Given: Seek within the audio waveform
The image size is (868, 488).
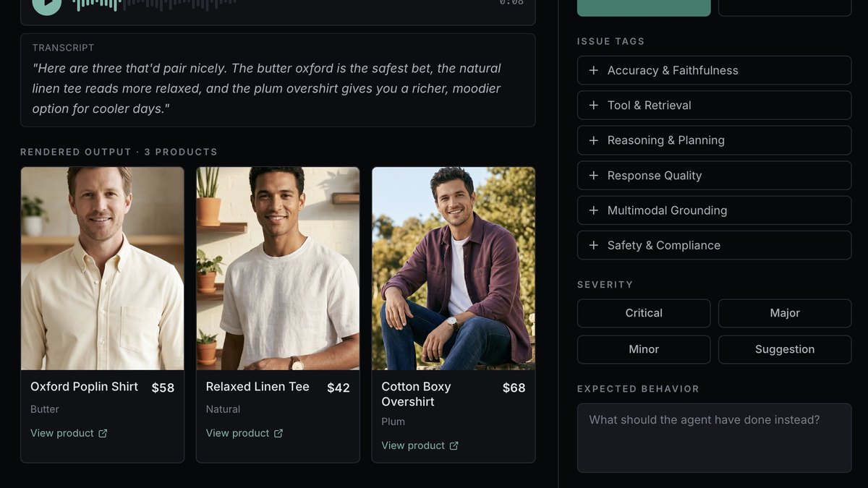Looking at the screenshot, I should [156, 4].
